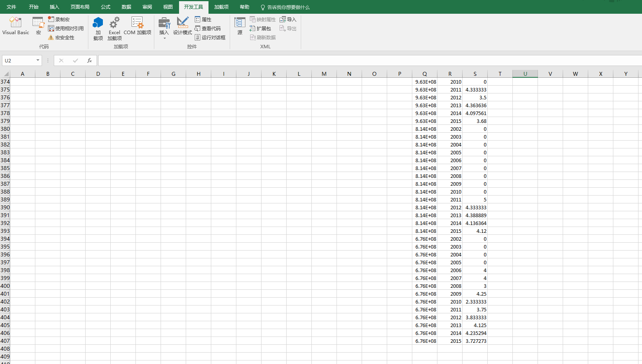Image resolution: width=642 pixels, height=364 pixels.
Task: Click cell S393 showing 4.12
Action: tap(475, 231)
